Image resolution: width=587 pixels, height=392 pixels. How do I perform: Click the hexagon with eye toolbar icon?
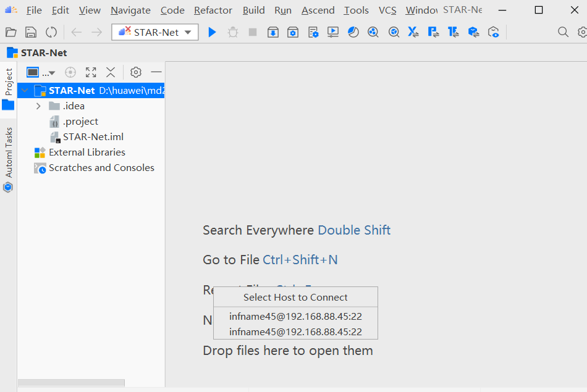coord(494,32)
